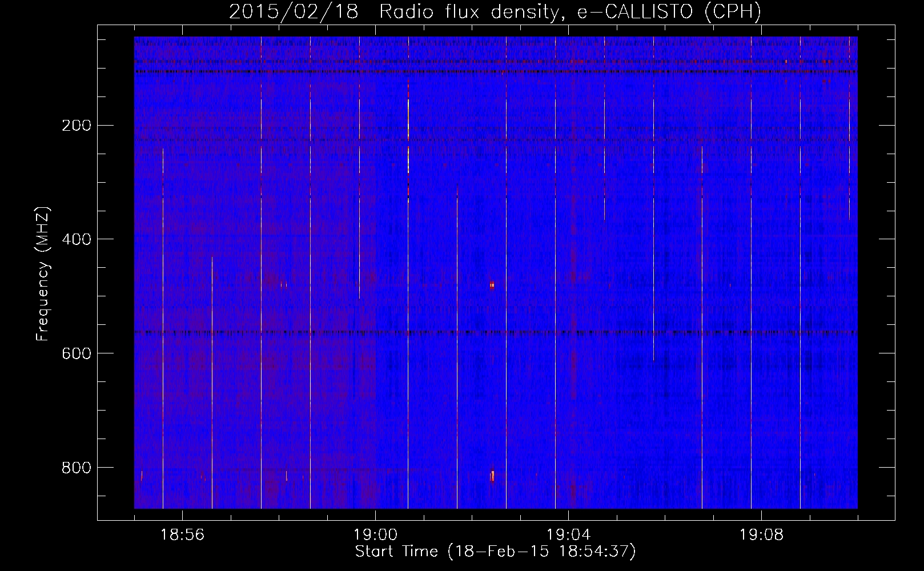Click the bright burst spot near 19:02 and 480 MHz

pos(492,284)
